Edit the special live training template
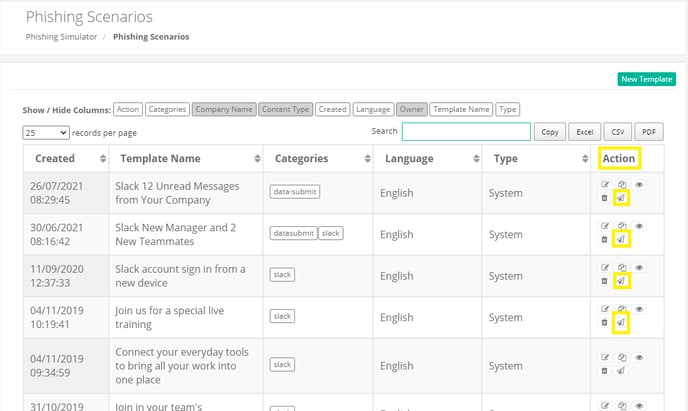The width and height of the screenshot is (688, 411). click(x=605, y=309)
